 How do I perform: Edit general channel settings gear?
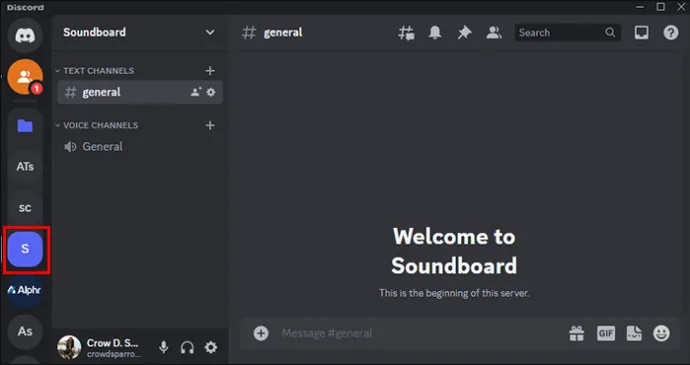[x=211, y=92]
